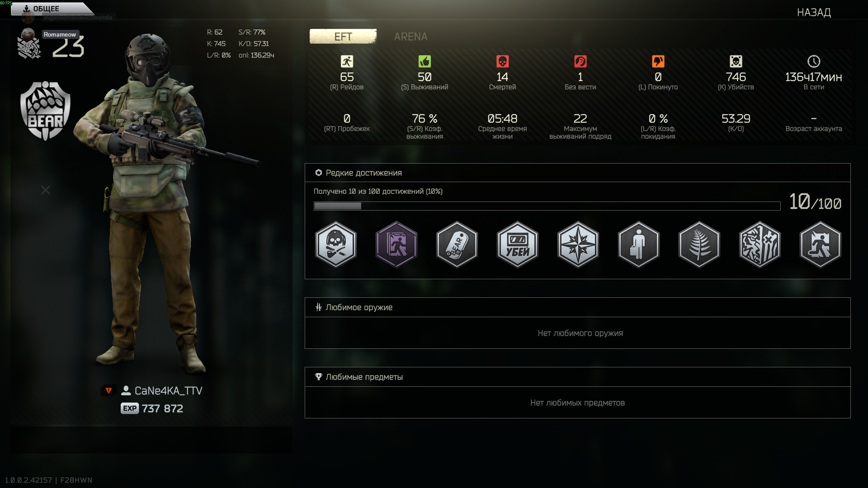The image size is (868, 488).
Task: Click the kills skull icon above 746
Action: pyautogui.click(x=736, y=61)
